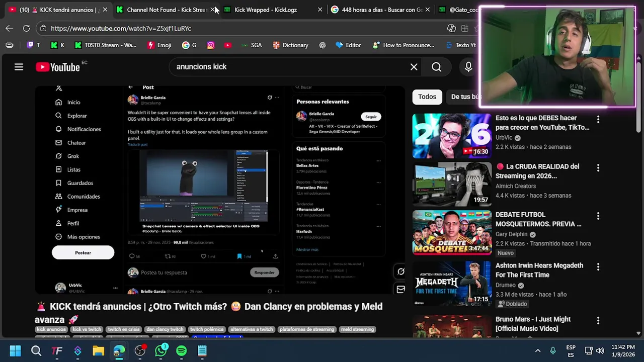
Task: Open more options for Esto es lo que DEBES hacer
Action: pyautogui.click(x=598, y=120)
